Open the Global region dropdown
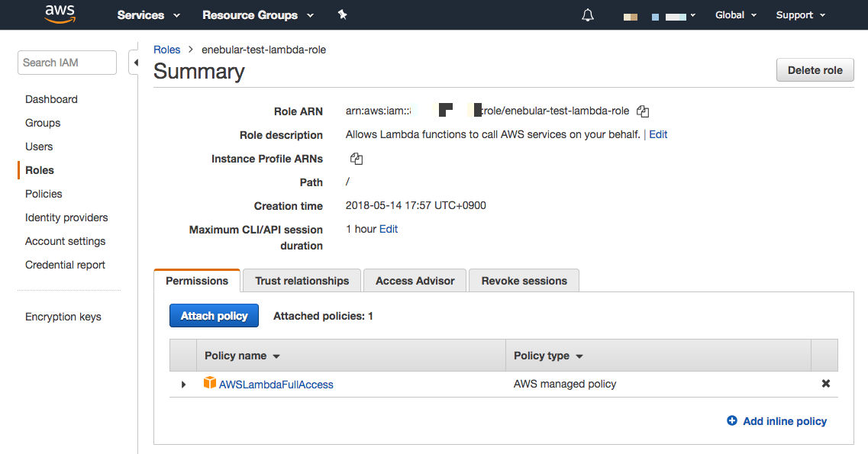The width and height of the screenshot is (868, 454). [x=735, y=15]
